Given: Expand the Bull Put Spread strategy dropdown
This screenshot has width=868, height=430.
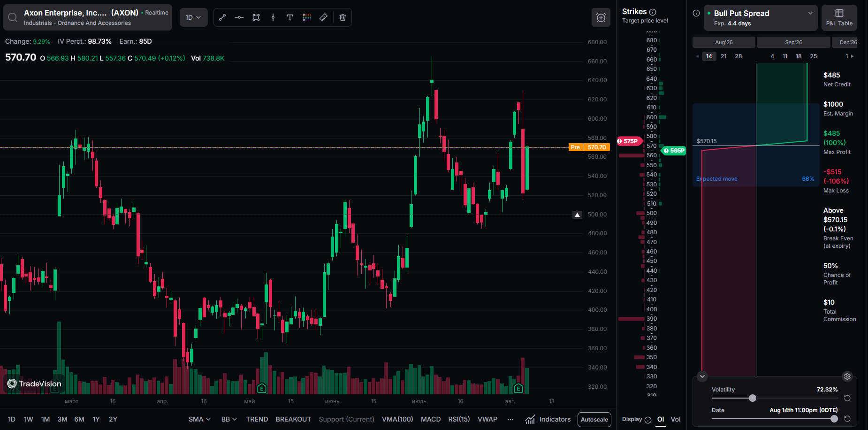Looking at the screenshot, I should pos(761,18).
